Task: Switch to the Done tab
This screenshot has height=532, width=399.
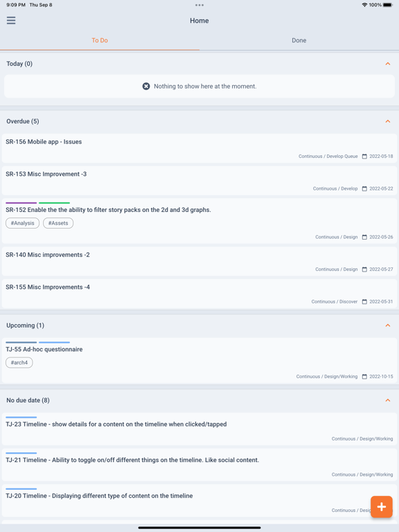Action: pos(299,40)
